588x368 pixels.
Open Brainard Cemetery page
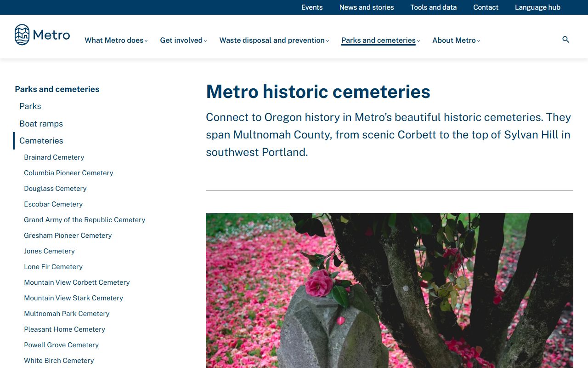point(54,157)
